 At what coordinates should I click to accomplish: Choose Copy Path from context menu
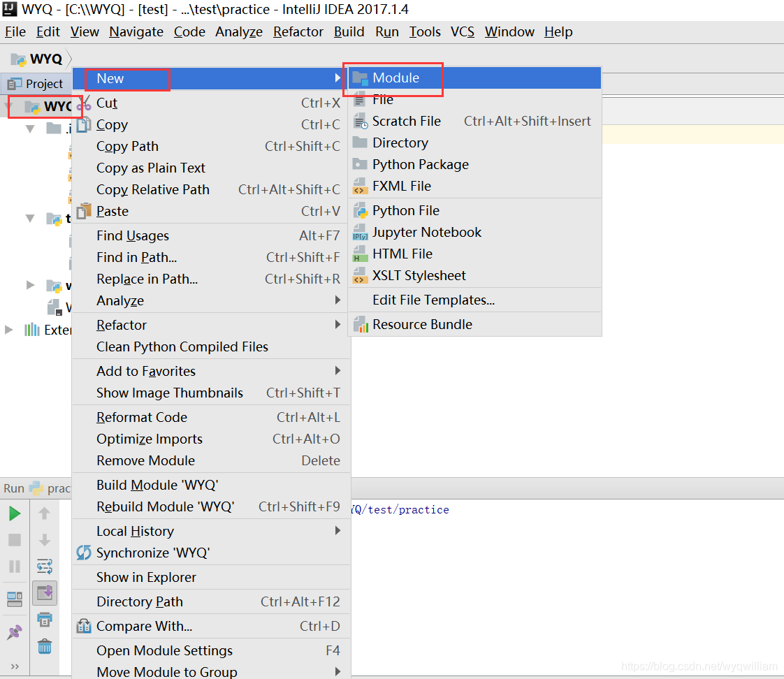(x=212, y=147)
